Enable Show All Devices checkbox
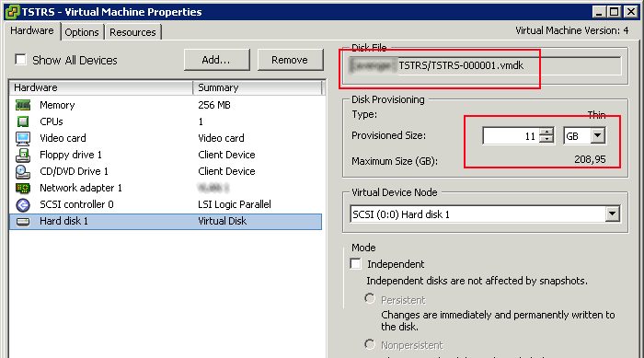Viewport: 644px width, 358px height. click(20, 60)
